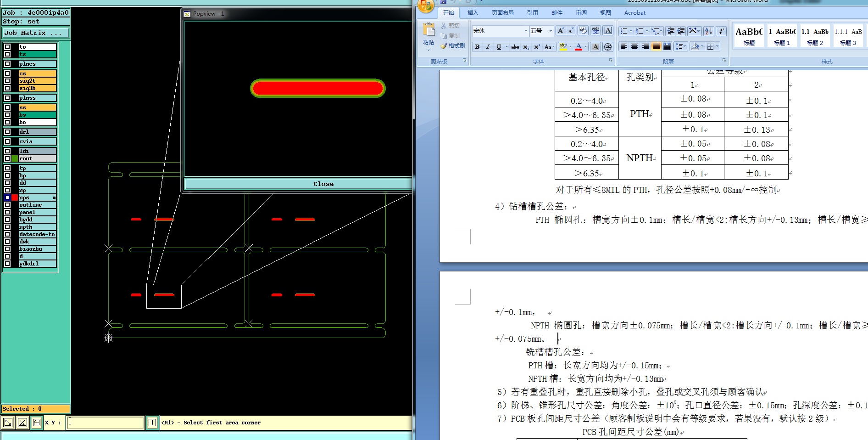Toggle Bold formatting
The height and width of the screenshot is (440, 868).
[478, 47]
